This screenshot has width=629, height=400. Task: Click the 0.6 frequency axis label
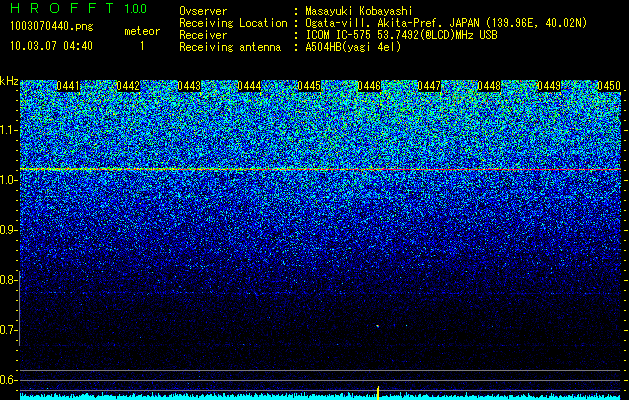coord(7,380)
